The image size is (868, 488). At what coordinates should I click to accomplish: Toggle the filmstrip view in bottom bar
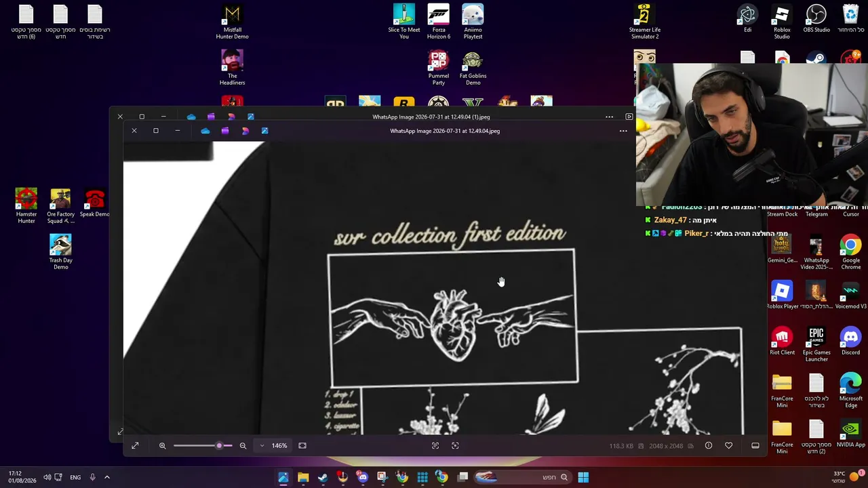pos(755,445)
